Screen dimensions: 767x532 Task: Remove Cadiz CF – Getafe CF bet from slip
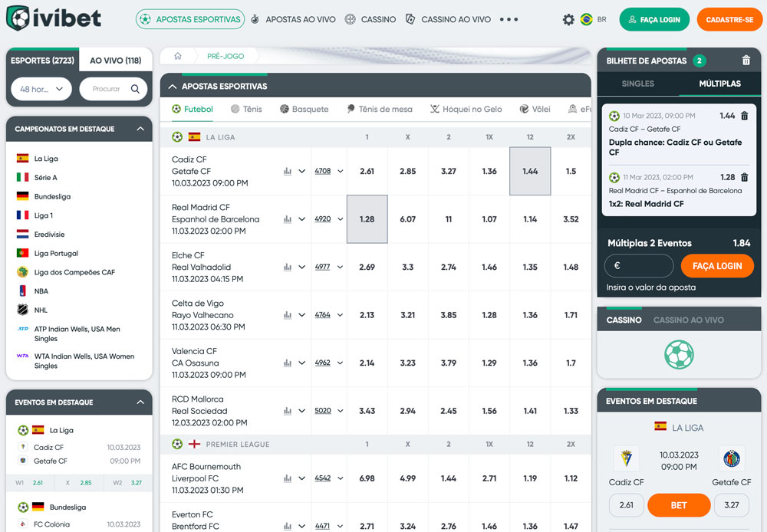pyautogui.click(x=745, y=116)
